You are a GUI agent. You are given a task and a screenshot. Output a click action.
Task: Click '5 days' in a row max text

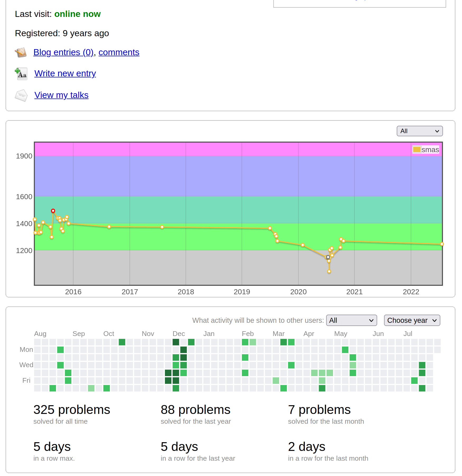(x=52, y=447)
